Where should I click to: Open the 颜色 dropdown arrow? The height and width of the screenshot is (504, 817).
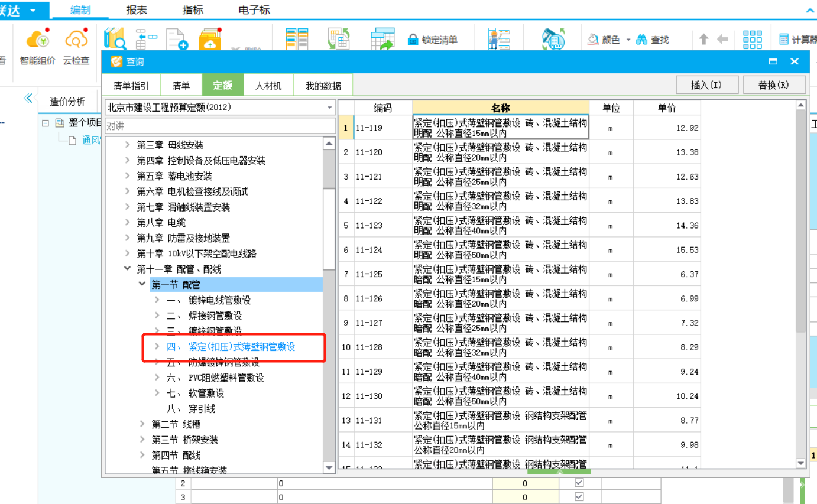628,40
